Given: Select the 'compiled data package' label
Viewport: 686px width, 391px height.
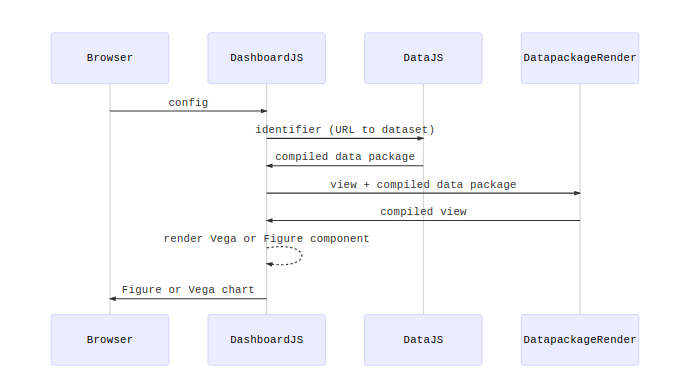Looking at the screenshot, I should point(345,157).
